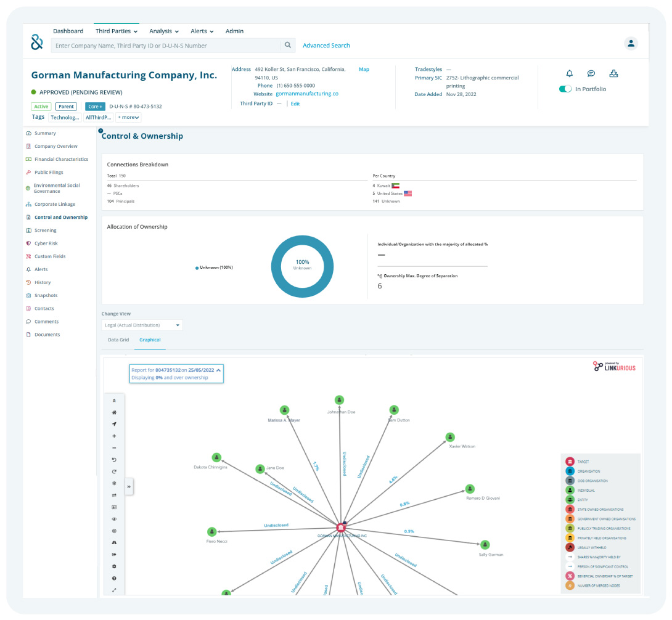Open graph settings gear icon
The width and height of the screenshot is (672, 620).
tap(114, 566)
